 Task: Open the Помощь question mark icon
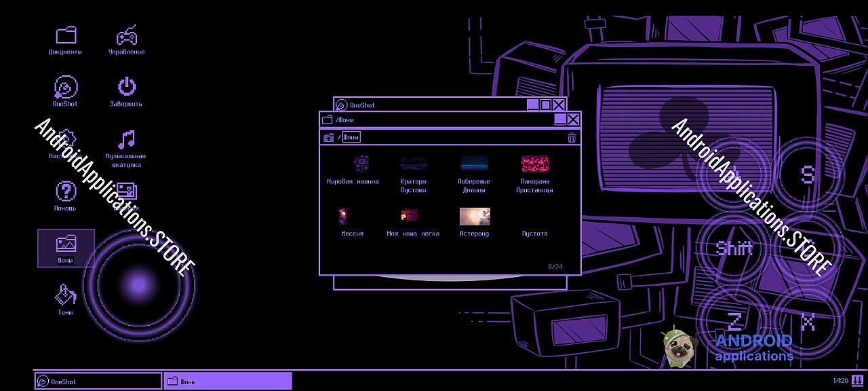coord(66,193)
